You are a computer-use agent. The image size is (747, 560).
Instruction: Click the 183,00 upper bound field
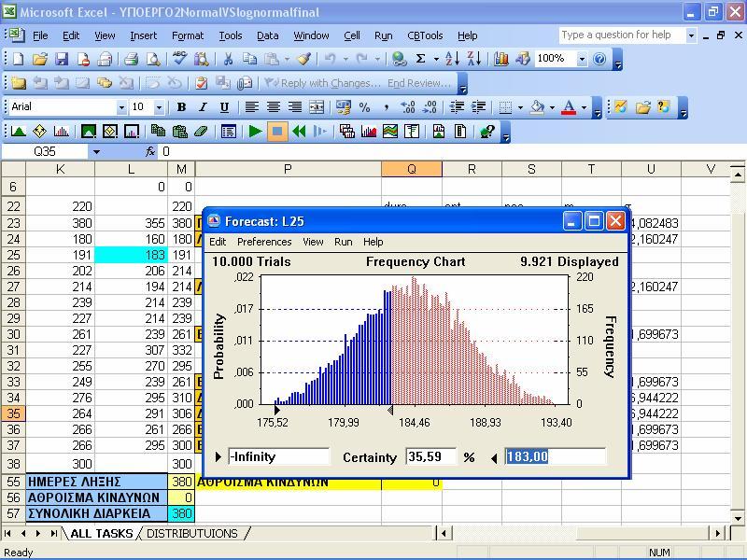556,456
